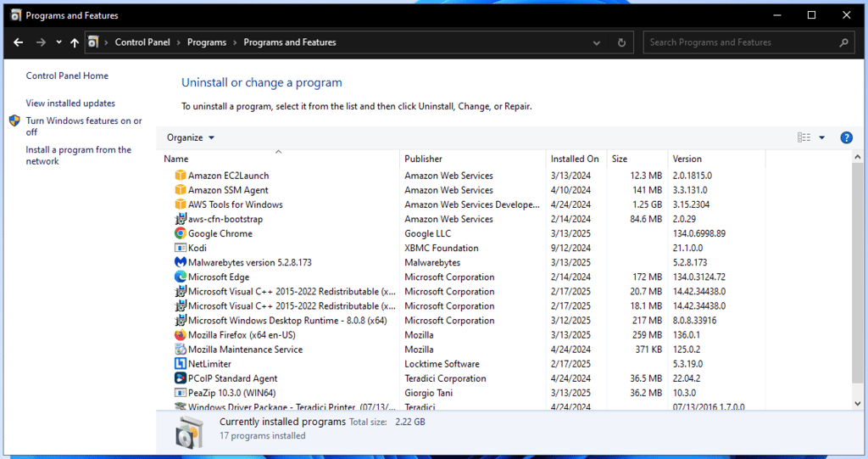Viewport: 868px width, 459px height.
Task: Click the Google Chrome icon in list
Action: pos(180,233)
